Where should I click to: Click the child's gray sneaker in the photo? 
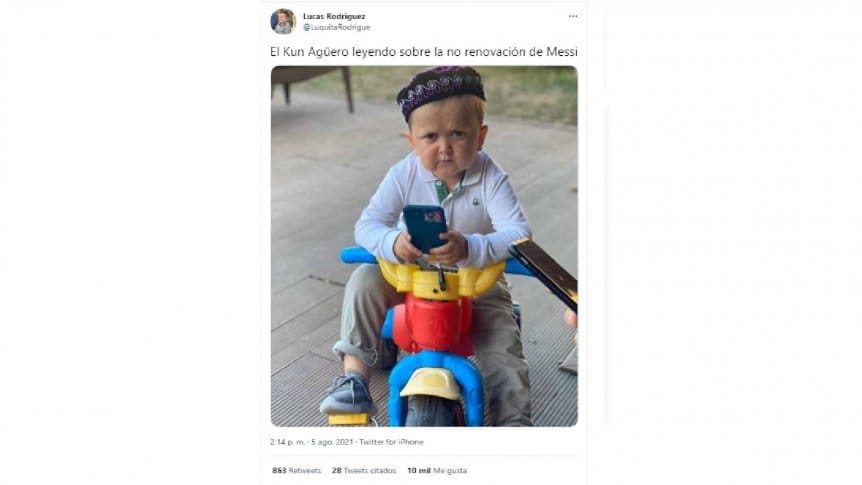pyautogui.click(x=346, y=394)
